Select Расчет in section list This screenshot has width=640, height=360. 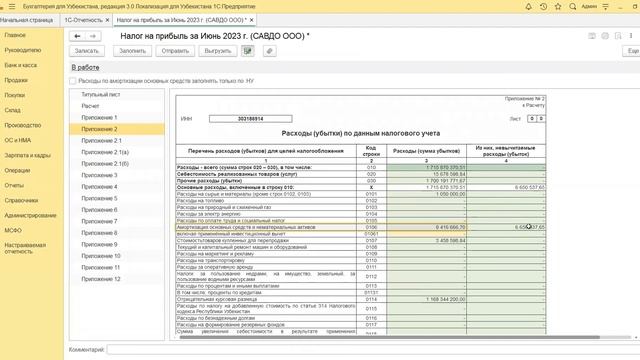pyautogui.click(x=117, y=106)
